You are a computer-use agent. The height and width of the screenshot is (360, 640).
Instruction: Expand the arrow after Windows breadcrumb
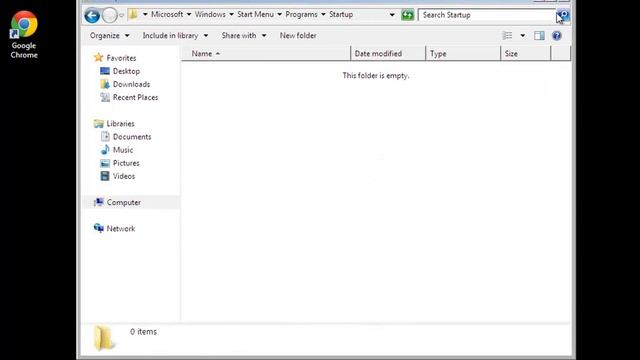(x=231, y=14)
